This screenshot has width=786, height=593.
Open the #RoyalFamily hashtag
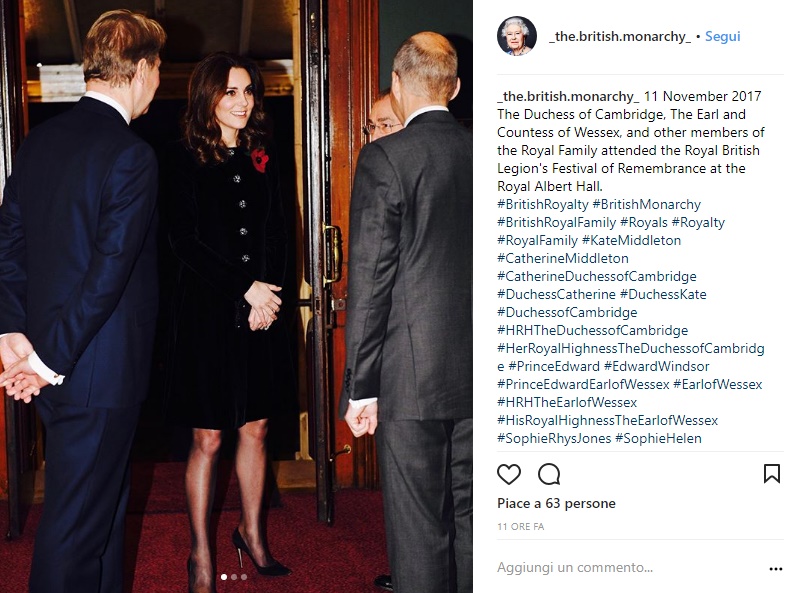[537, 241]
